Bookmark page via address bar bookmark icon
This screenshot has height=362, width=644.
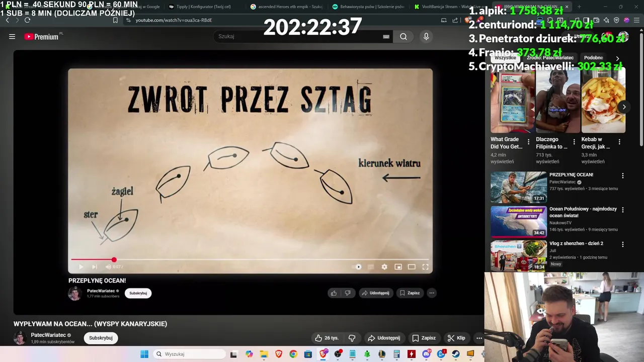click(x=115, y=20)
